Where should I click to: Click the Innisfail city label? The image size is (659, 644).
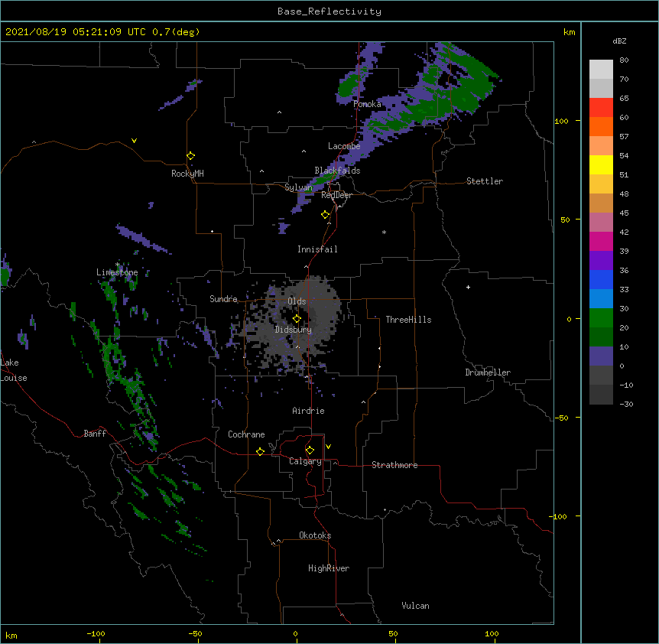[317, 249]
